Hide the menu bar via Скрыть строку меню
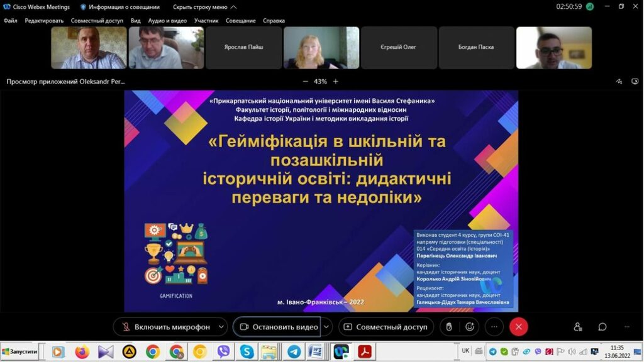Screen dimensions: 644x362 204,7
